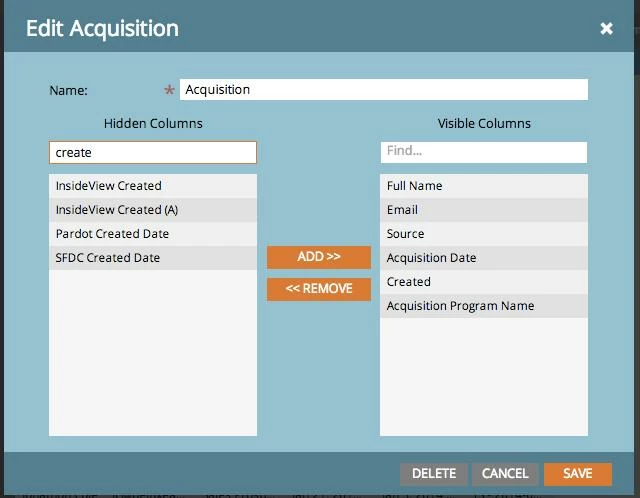Select Pardot Created Date column

click(153, 234)
